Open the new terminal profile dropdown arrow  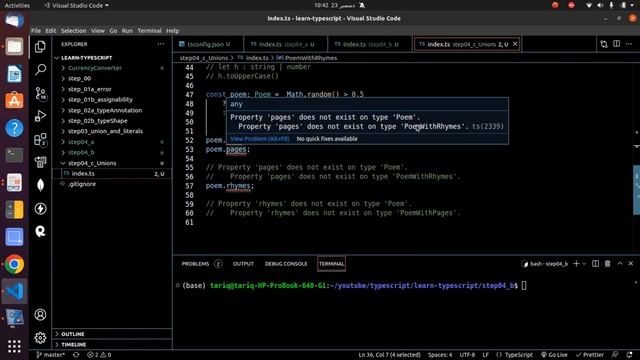[x=584, y=264]
